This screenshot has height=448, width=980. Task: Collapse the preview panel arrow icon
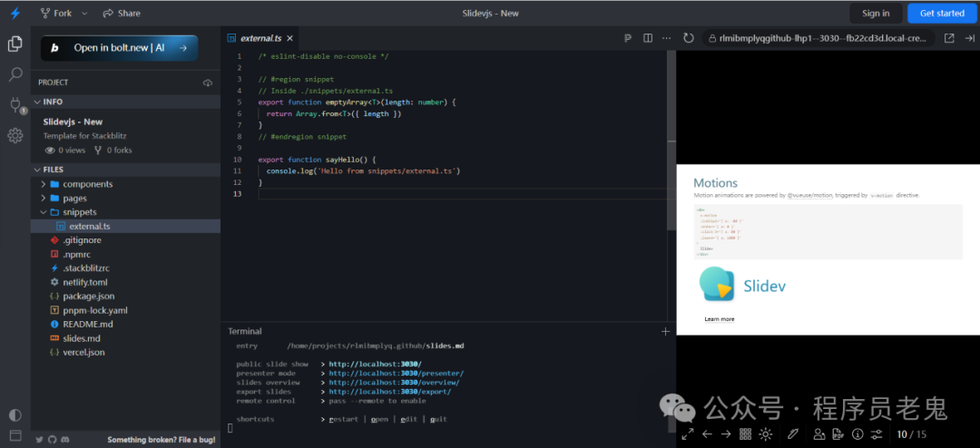[969, 38]
